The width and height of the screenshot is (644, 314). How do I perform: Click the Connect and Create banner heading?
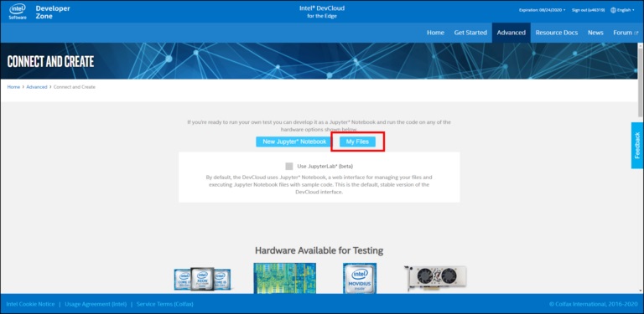click(x=50, y=61)
